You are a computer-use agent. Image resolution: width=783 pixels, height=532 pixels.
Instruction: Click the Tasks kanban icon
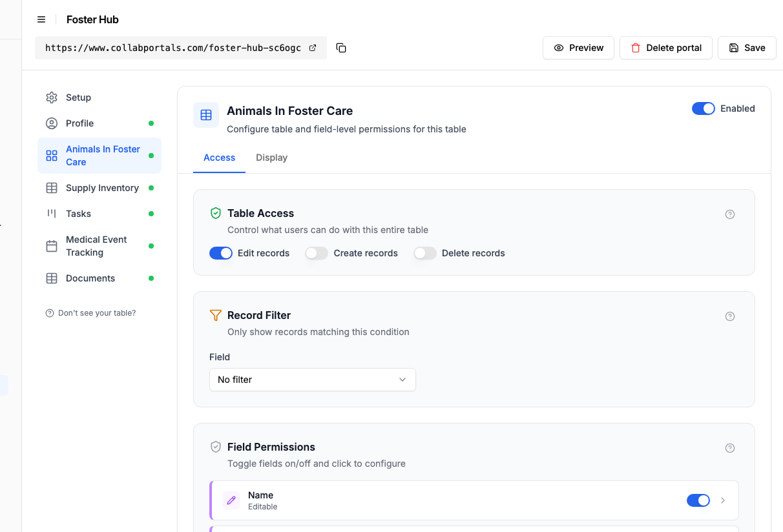point(52,214)
